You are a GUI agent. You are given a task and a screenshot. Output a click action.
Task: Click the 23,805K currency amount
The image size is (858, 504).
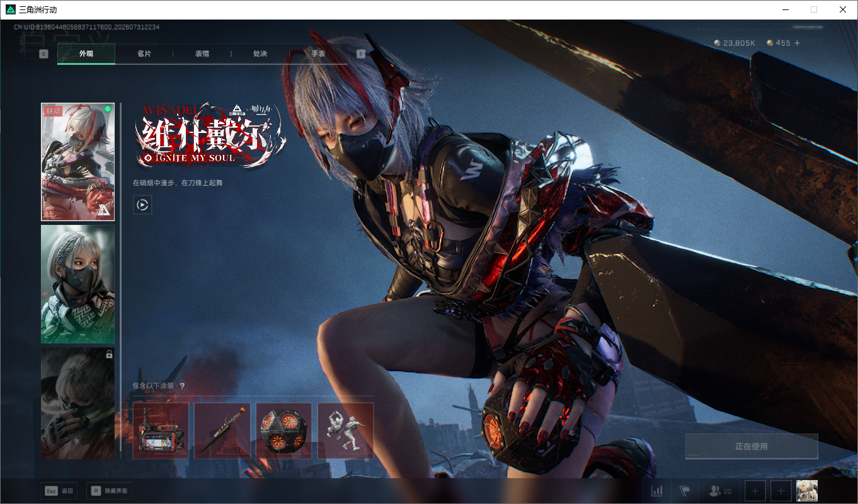click(x=739, y=43)
